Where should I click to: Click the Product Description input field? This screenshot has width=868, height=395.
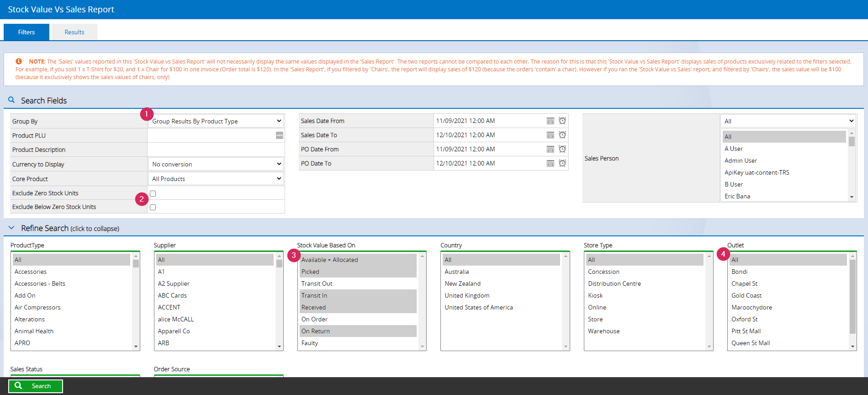(216, 149)
